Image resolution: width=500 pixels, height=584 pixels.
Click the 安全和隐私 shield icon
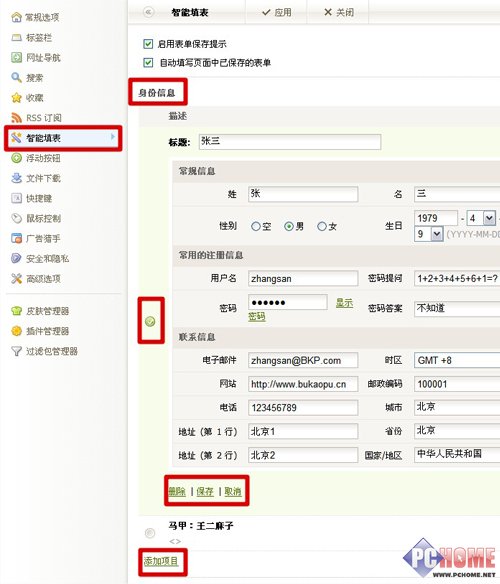tap(16, 258)
